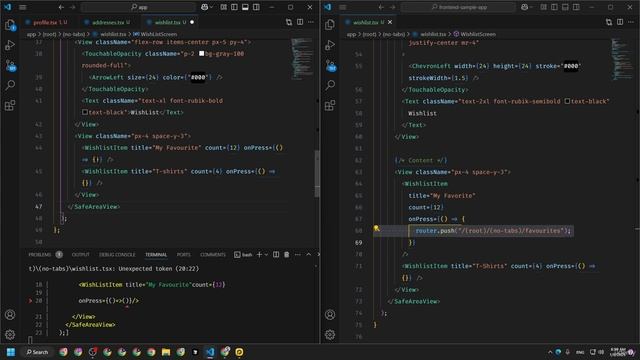640x360 pixels.
Task: Open Manage gear in right window
Action: pos(330,335)
